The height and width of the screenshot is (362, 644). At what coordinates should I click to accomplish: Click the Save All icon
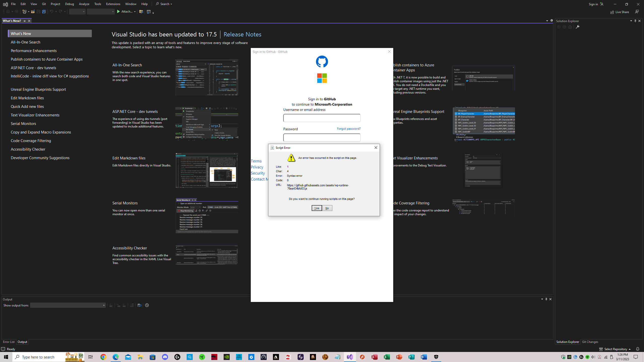click(x=44, y=12)
